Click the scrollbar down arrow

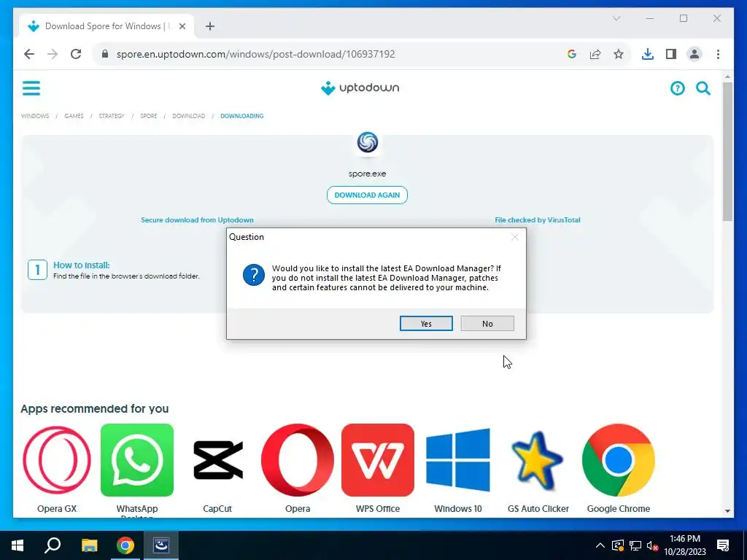point(727,511)
